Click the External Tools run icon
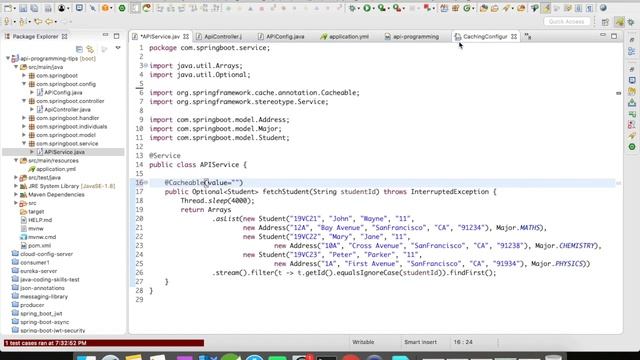The image size is (640, 360). click(x=396, y=8)
